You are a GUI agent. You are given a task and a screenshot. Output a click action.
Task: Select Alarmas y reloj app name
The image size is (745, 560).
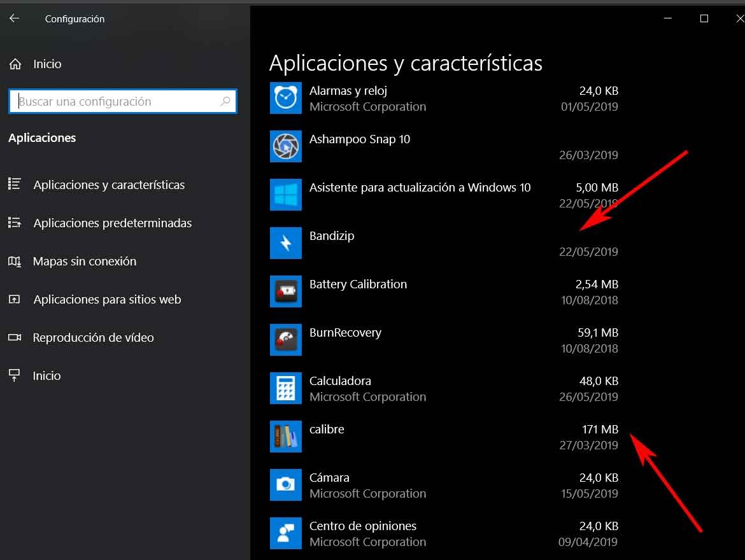point(348,91)
